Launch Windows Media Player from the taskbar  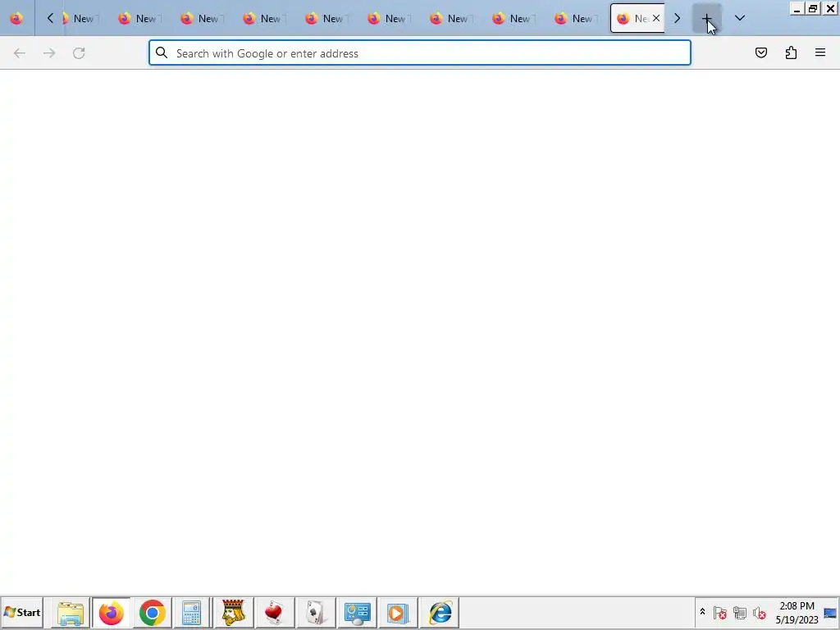(398, 613)
